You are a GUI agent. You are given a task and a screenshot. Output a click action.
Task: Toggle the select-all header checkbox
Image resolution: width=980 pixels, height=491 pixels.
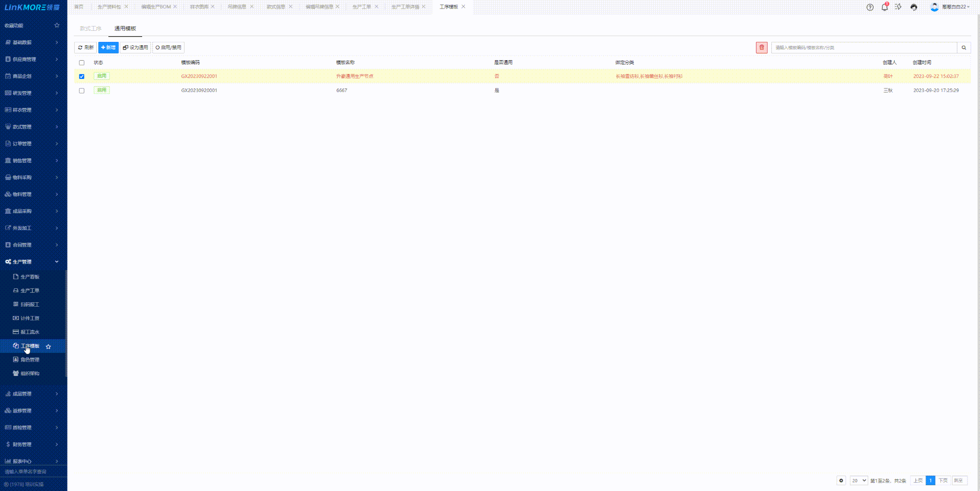[x=81, y=63]
